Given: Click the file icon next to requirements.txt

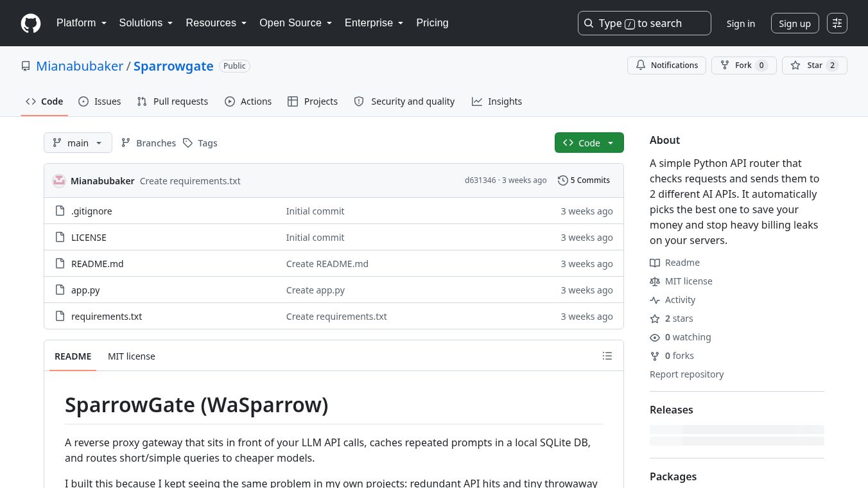Looking at the screenshot, I should (60, 316).
